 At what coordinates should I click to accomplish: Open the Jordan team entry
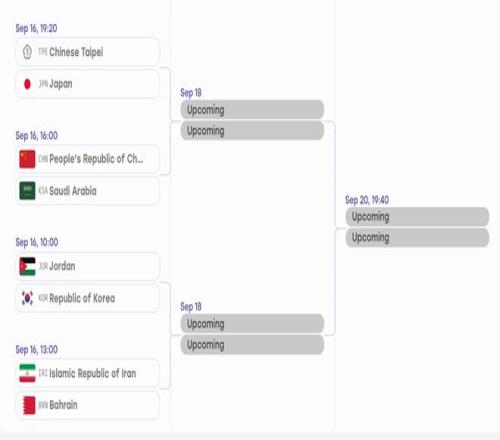tap(87, 267)
